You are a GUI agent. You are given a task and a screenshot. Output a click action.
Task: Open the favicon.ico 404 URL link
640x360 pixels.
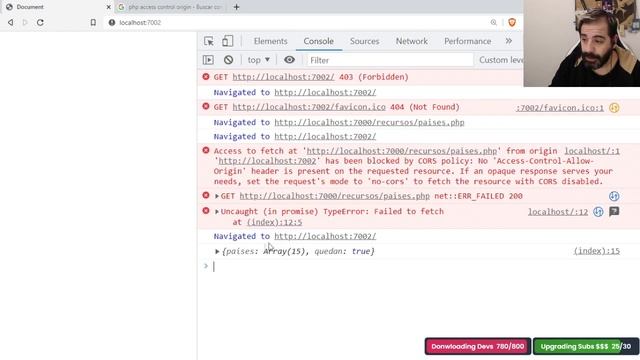pyautogui.click(x=309, y=107)
